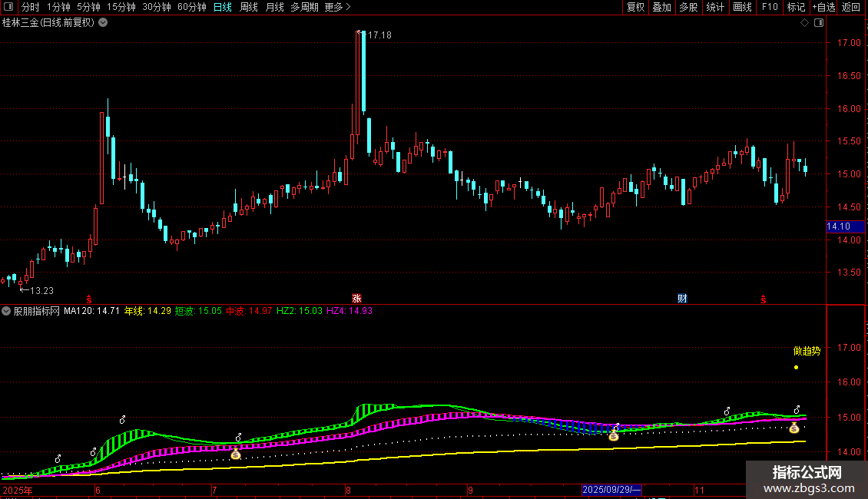Click the 画线 drawing tools button
The image size is (868, 499).
(x=742, y=7)
